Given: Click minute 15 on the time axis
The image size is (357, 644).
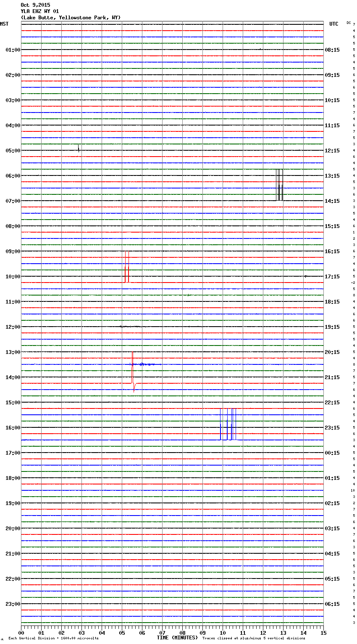Looking at the screenshot, I should click(x=323, y=633).
